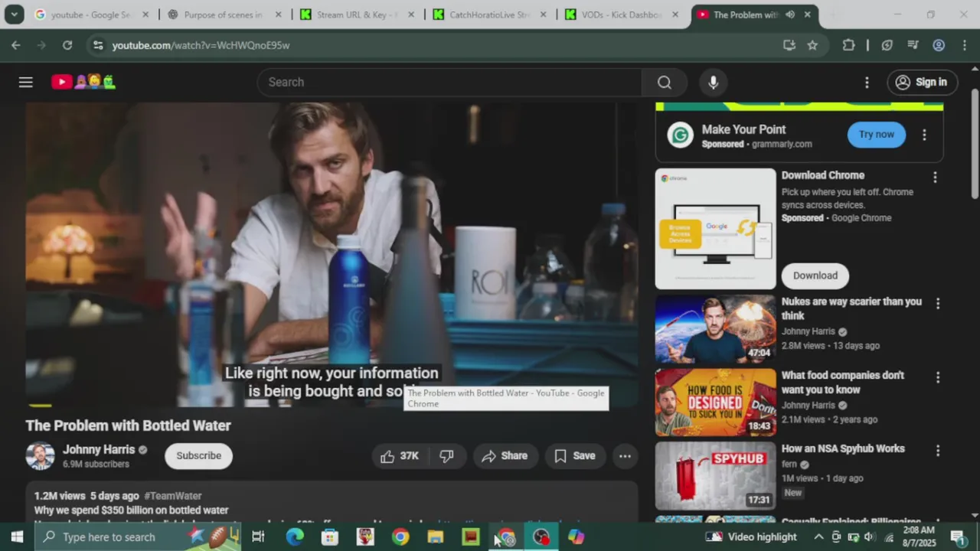
Task: Open the Video highlight news widget
Action: pos(751,536)
